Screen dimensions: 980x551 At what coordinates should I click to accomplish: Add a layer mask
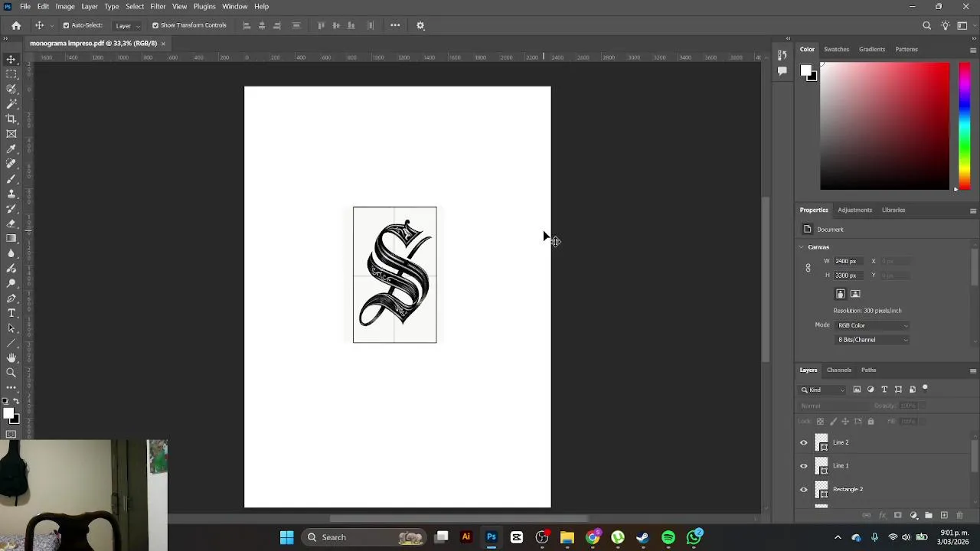(x=898, y=515)
